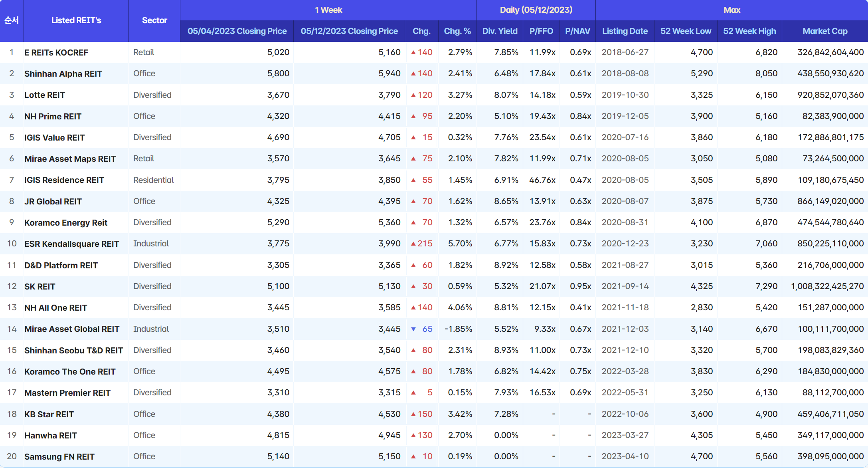This screenshot has width=868, height=468.
Task: Click the Sector column header
Action: coord(154,20)
